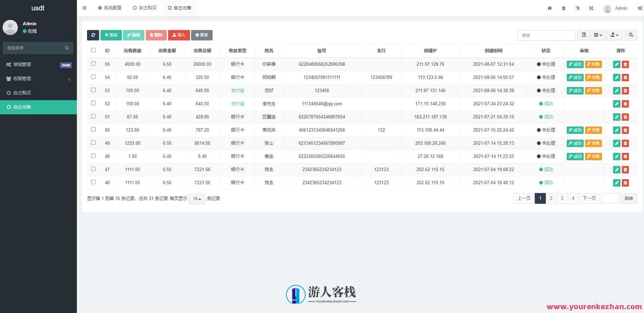
Task: Toggle card view icon next to search box
Action: tap(584, 35)
